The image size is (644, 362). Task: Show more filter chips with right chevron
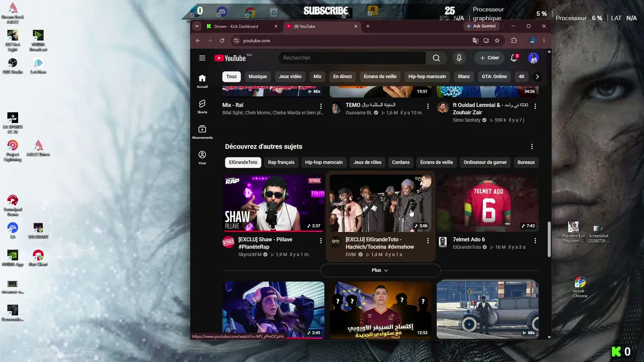[x=537, y=76]
